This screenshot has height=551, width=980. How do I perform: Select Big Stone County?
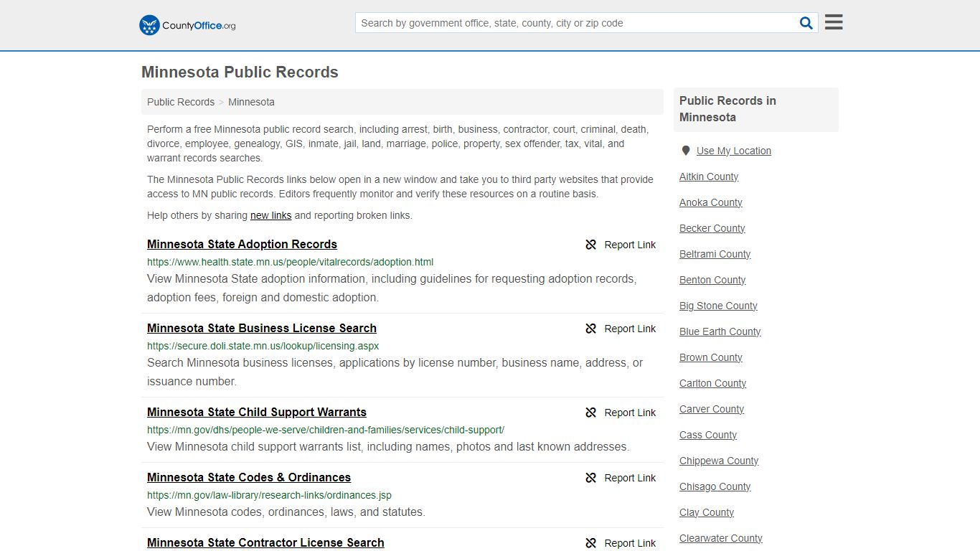point(718,306)
